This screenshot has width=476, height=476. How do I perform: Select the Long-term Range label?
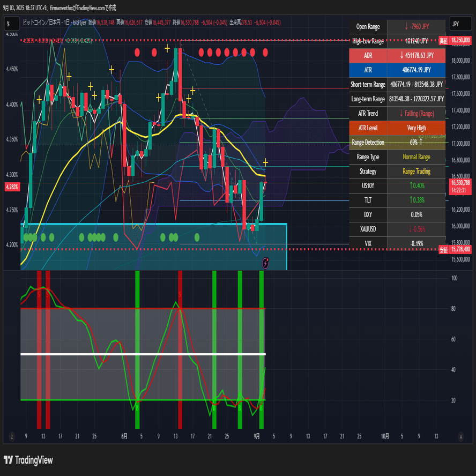368,99
